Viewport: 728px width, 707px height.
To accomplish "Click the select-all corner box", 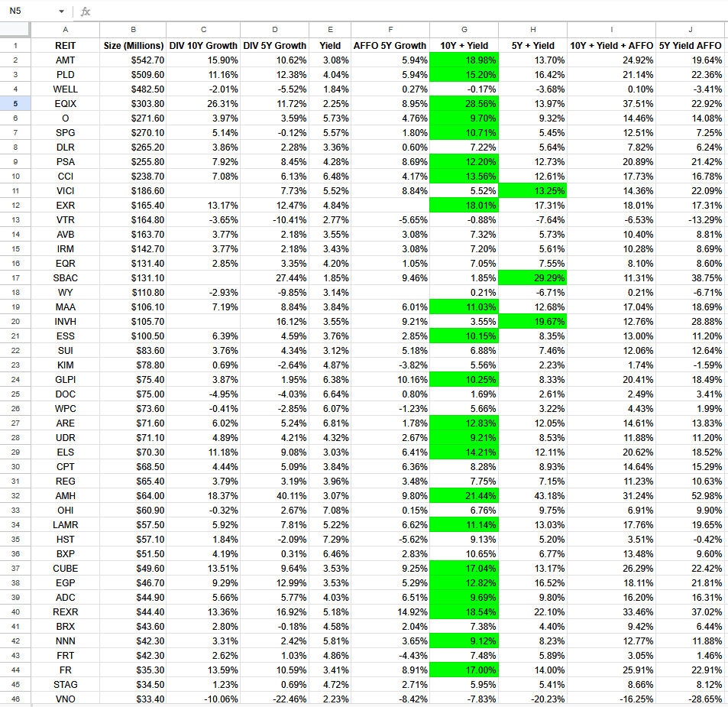I will coord(15,29).
